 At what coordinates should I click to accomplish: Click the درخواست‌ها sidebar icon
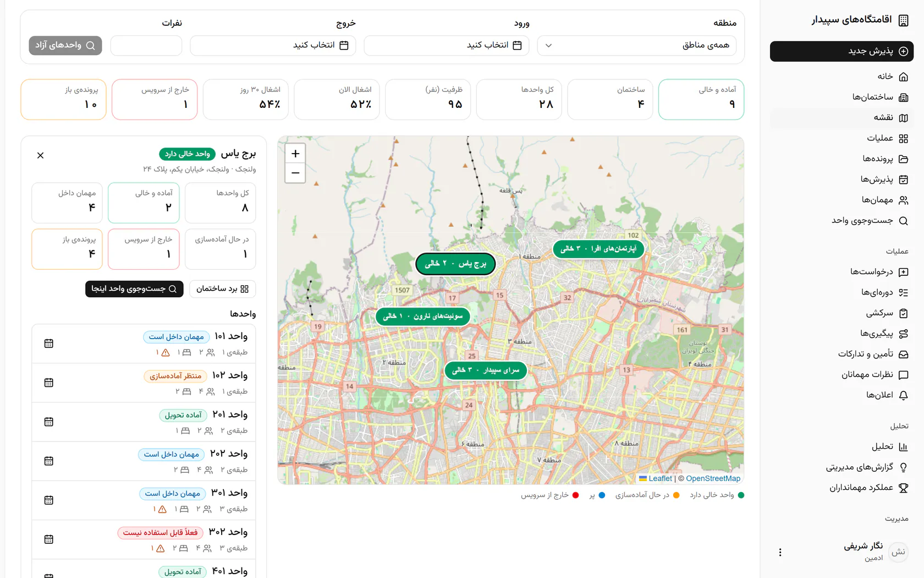[903, 272]
